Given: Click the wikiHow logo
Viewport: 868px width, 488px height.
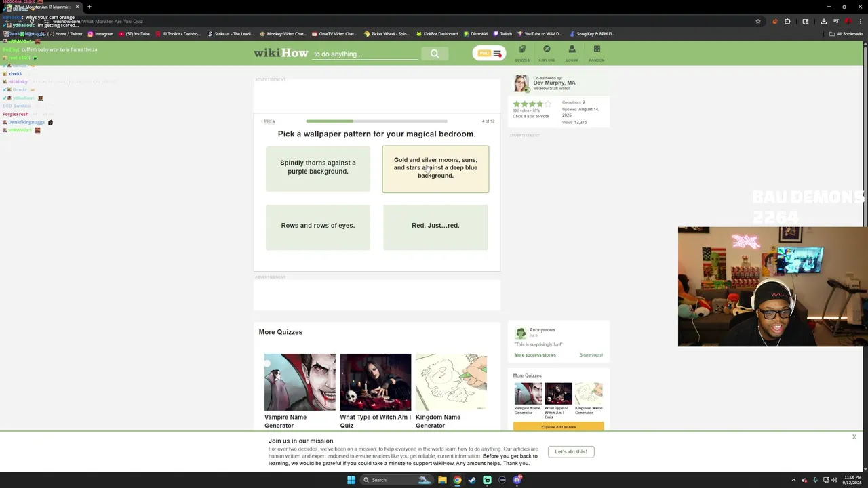Looking at the screenshot, I should click(x=281, y=53).
